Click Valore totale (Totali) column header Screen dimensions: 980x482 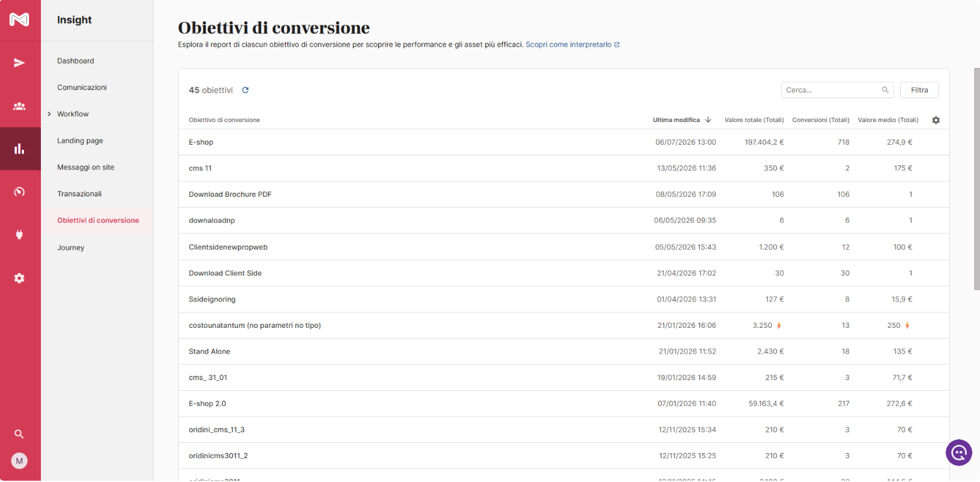point(754,120)
